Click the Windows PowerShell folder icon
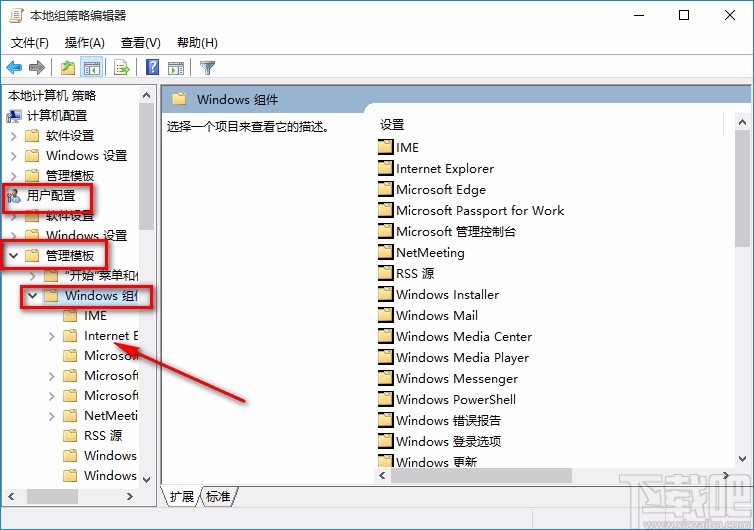 pyautogui.click(x=385, y=399)
